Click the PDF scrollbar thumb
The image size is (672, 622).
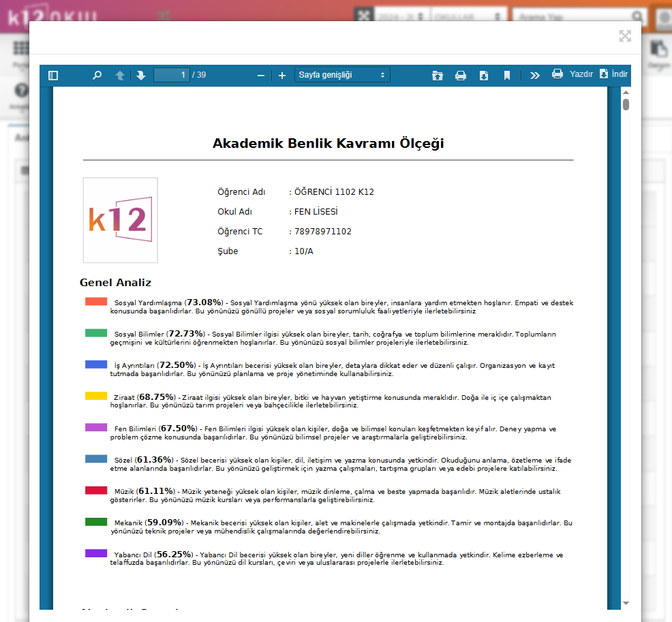click(x=626, y=104)
